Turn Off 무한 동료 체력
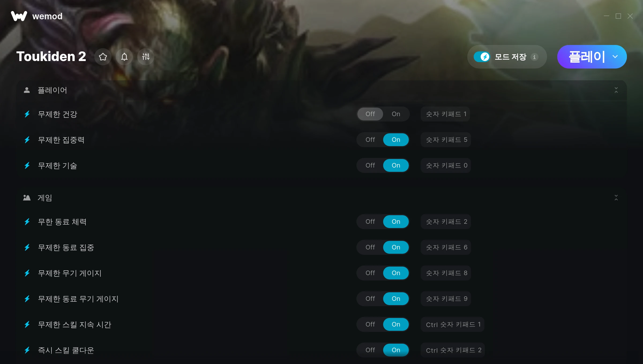This screenshot has width=643, height=364. (370, 222)
